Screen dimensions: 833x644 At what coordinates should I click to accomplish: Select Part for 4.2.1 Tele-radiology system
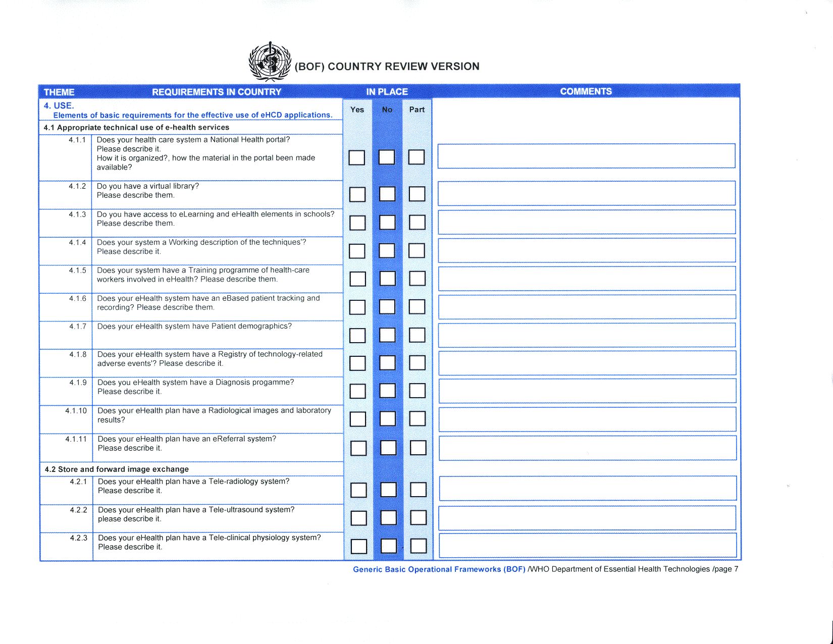[418, 490]
